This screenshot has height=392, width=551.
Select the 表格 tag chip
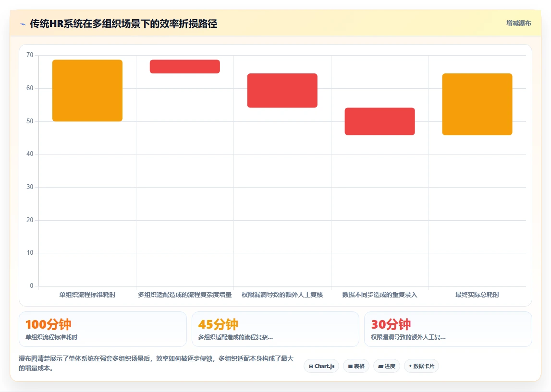(x=356, y=366)
